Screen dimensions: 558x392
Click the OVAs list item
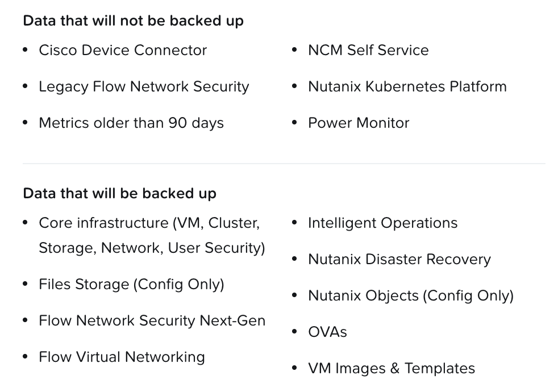[x=327, y=332]
